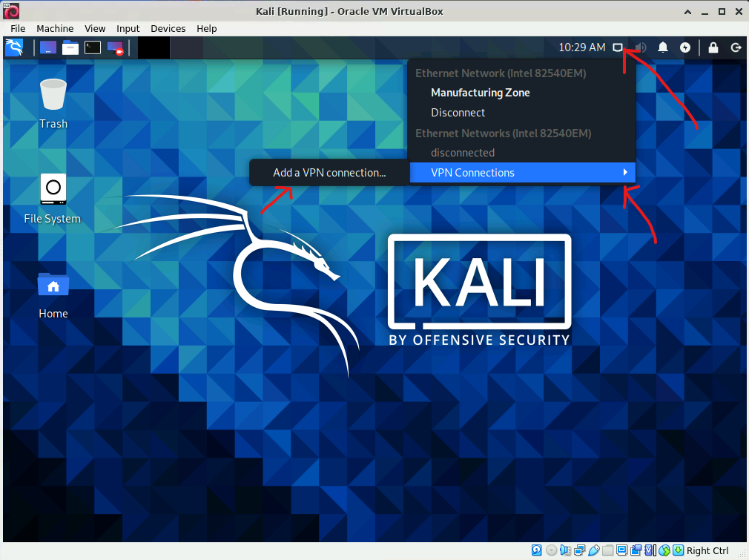Click the recording status icon
The image size is (749, 560).
tap(636, 550)
